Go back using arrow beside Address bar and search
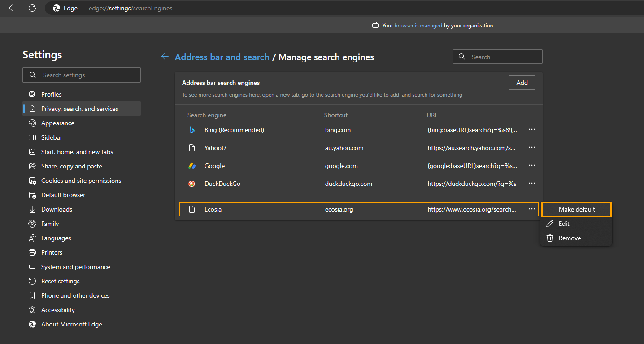 point(165,57)
